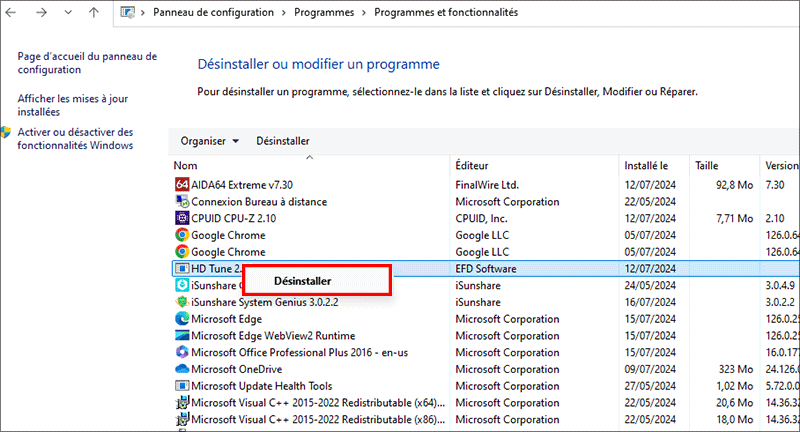Screen dimensions: 800x432
Task: Click EFD Software publisher cell
Action: (486, 268)
